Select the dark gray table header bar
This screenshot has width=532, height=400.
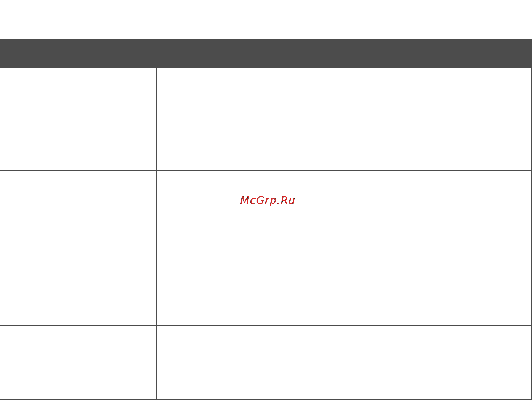(266, 53)
